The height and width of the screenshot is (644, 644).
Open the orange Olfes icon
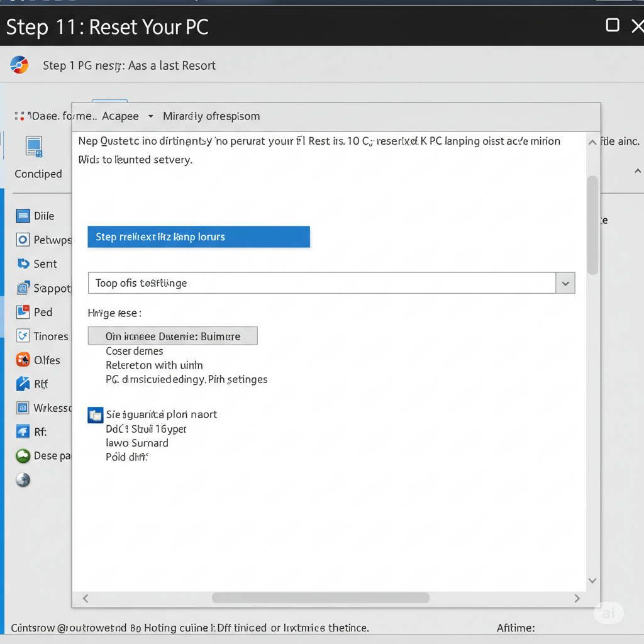23,360
